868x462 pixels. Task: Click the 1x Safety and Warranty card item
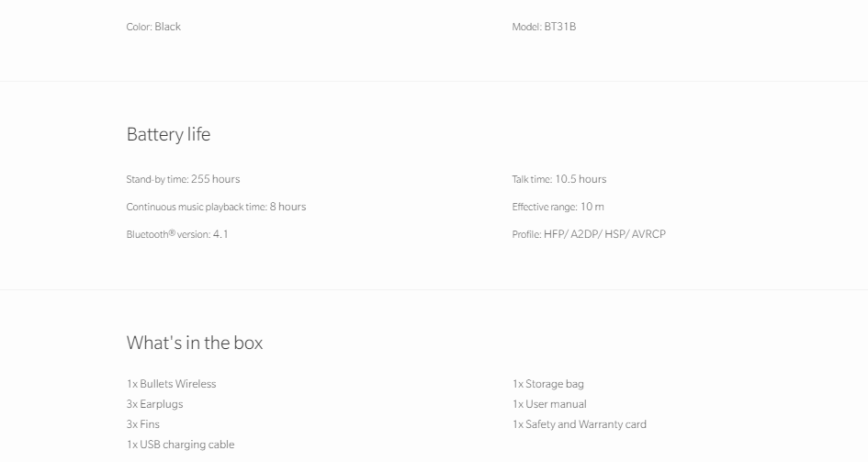click(579, 424)
